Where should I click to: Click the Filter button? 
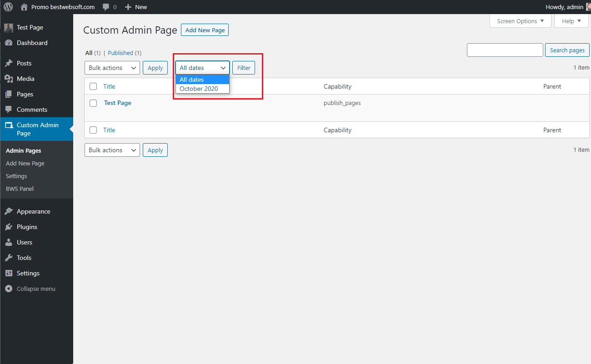point(244,68)
